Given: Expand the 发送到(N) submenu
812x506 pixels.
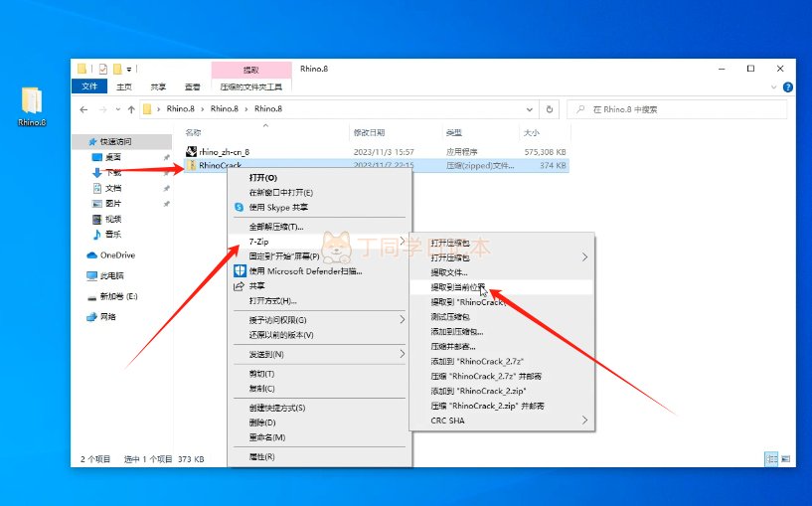Looking at the screenshot, I should click(319, 354).
